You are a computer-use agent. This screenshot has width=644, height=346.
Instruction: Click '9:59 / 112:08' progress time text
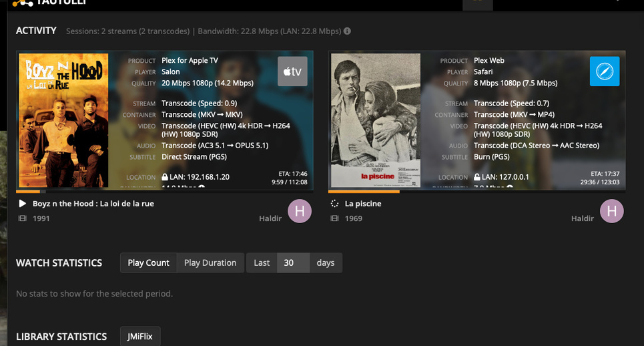[289, 182]
